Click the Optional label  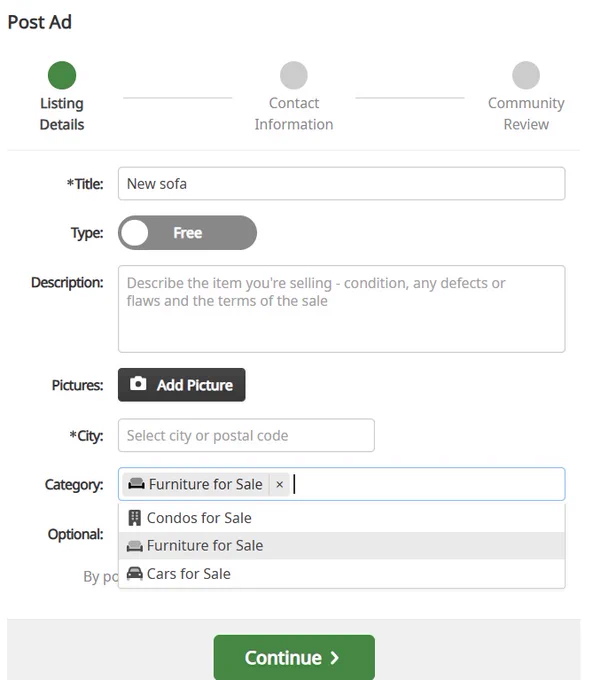click(75, 534)
